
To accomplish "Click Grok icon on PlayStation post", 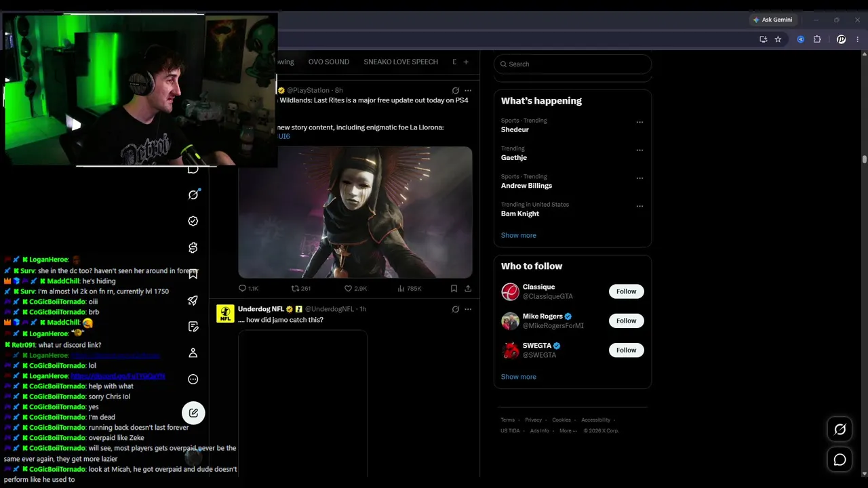I will [456, 90].
